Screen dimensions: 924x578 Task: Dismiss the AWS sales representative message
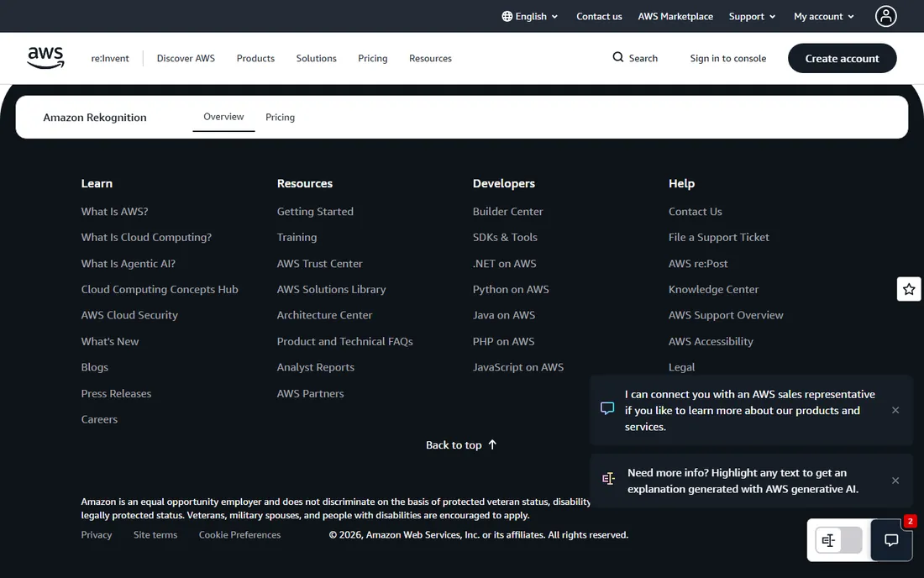pos(895,410)
